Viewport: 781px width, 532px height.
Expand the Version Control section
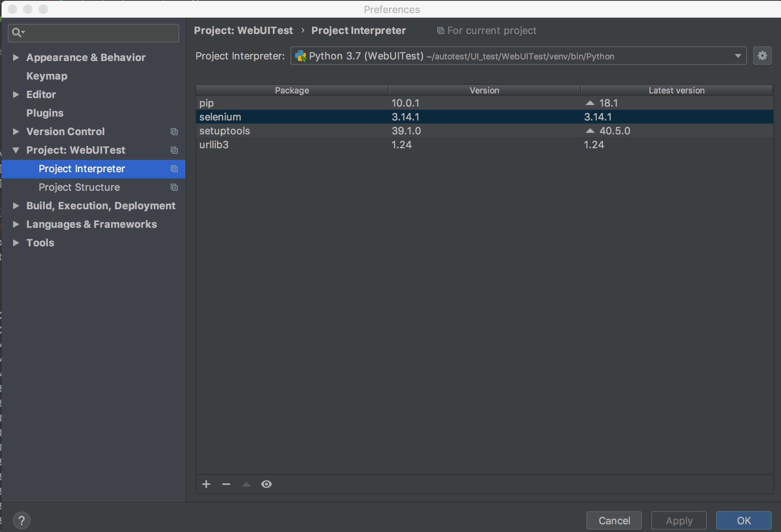[x=16, y=132]
